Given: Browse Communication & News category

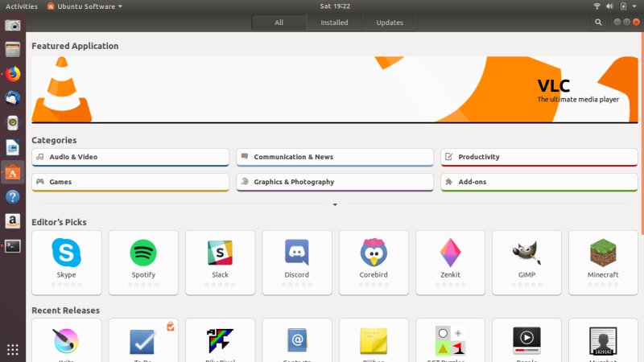Looking at the screenshot, I should coord(335,157).
